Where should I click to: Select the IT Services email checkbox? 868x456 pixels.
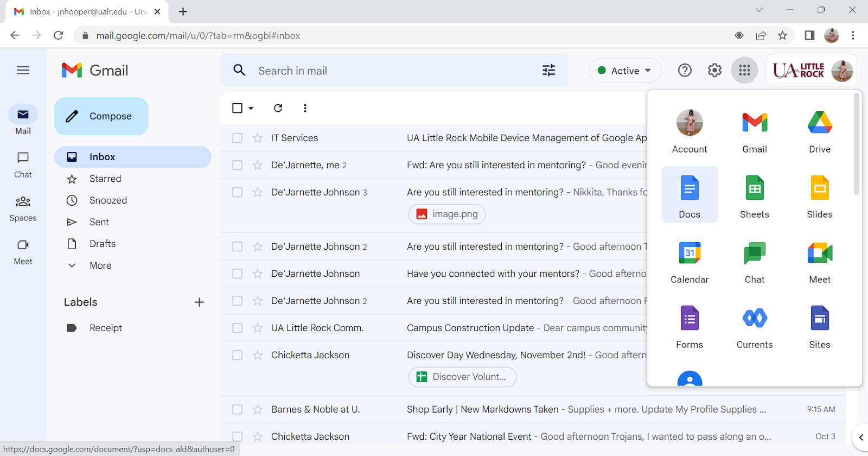237,138
